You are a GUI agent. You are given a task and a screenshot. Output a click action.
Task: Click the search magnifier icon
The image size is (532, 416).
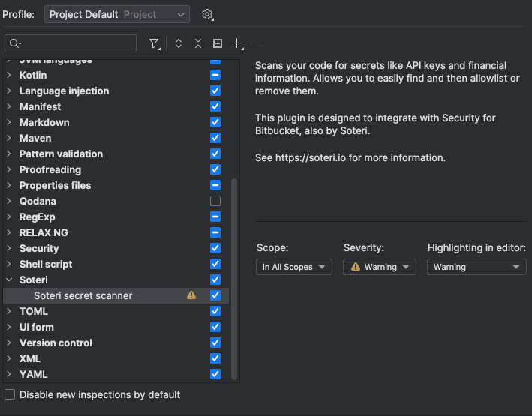[16, 43]
